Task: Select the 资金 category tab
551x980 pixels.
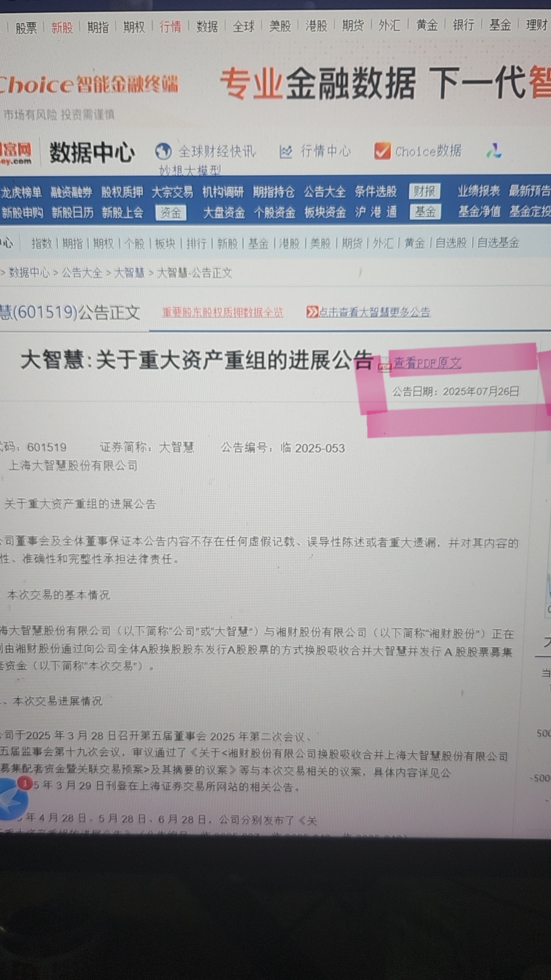Action: tap(171, 213)
